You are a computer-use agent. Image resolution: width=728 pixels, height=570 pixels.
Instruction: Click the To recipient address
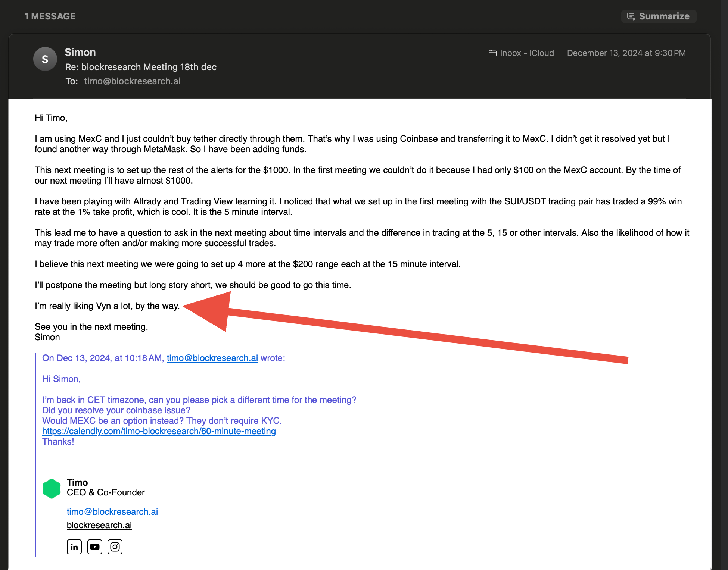(x=132, y=81)
